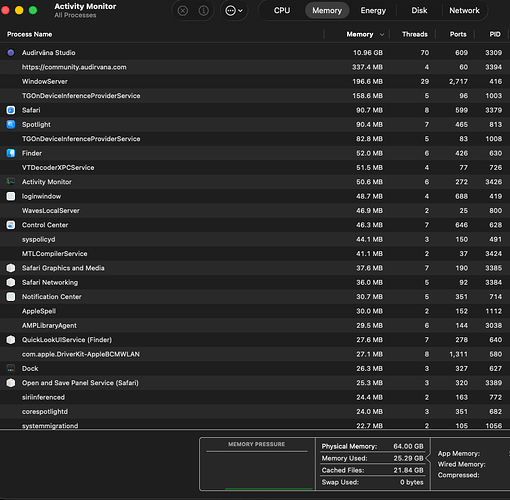Viewport: 510px width, 500px height.
Task: Click the App Memory label
Action: click(459, 453)
